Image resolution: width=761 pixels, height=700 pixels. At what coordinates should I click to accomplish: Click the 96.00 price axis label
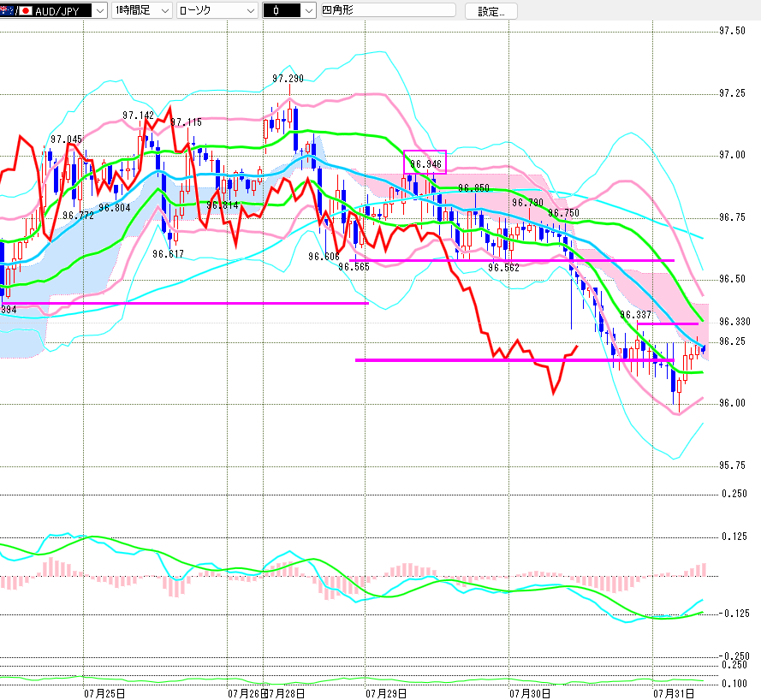pyautogui.click(x=733, y=403)
